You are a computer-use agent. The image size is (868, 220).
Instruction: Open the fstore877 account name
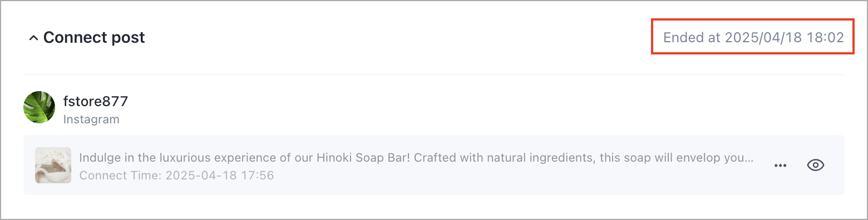click(96, 101)
